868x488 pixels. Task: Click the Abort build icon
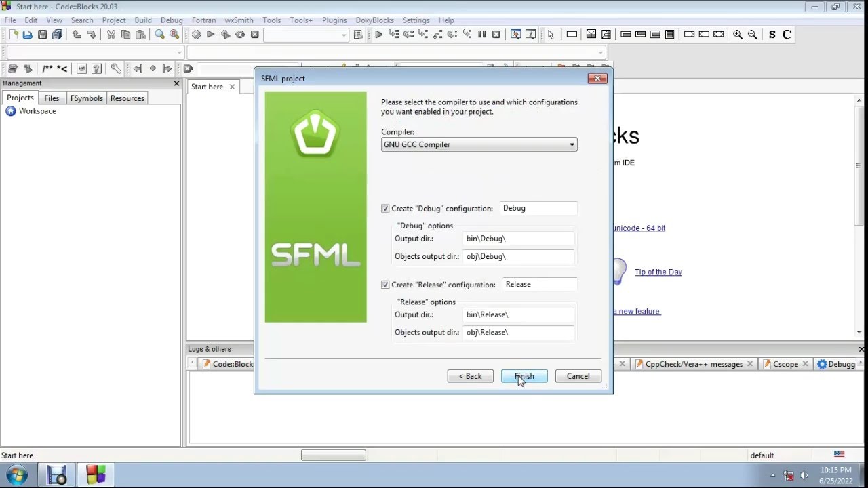pyautogui.click(x=255, y=35)
